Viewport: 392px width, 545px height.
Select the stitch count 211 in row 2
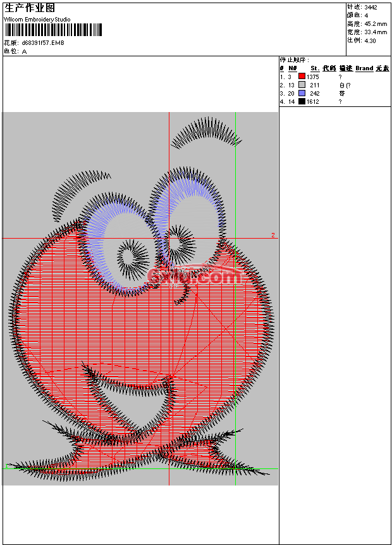315,85
